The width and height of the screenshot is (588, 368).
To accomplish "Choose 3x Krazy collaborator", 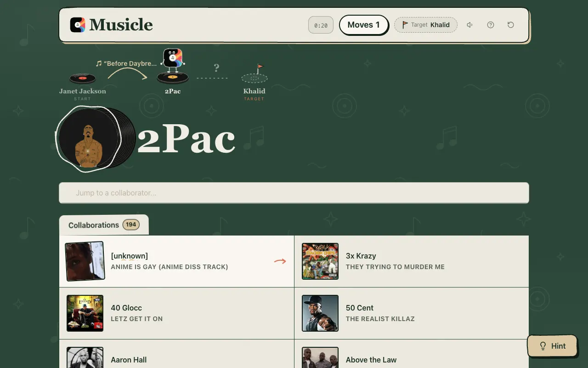I will click(x=412, y=261).
